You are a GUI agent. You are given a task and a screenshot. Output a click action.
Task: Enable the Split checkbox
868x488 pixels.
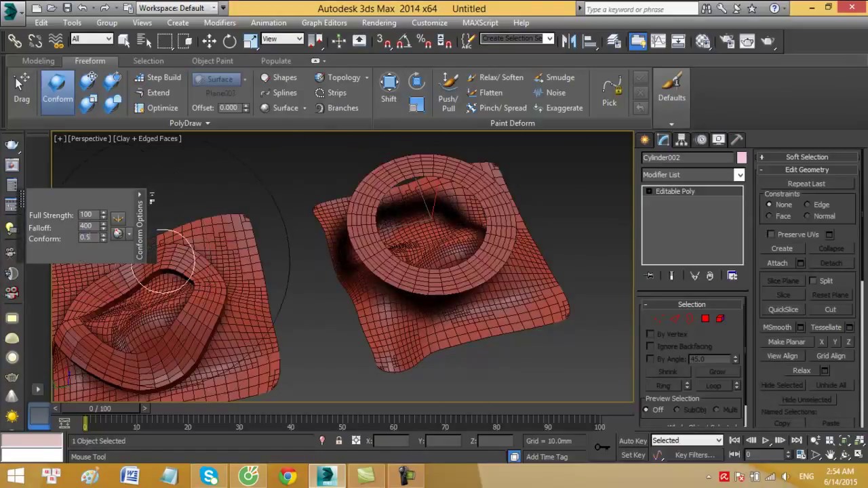[x=813, y=281]
